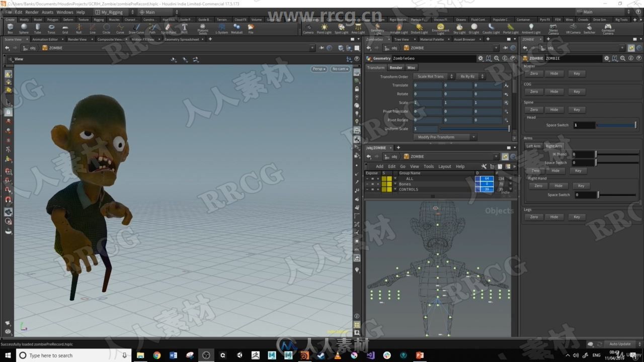Open ZombieGeo parameter search magnifier

click(497, 58)
